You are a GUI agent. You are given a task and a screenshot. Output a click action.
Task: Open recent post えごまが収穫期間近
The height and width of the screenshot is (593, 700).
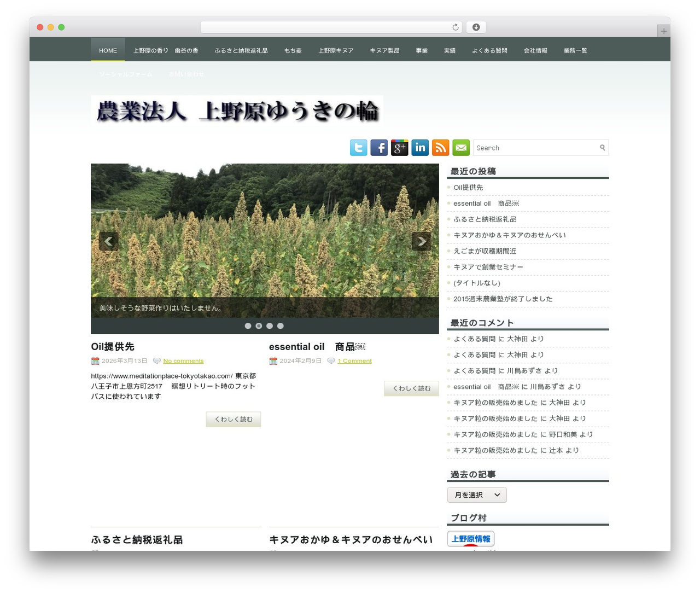pos(485,251)
